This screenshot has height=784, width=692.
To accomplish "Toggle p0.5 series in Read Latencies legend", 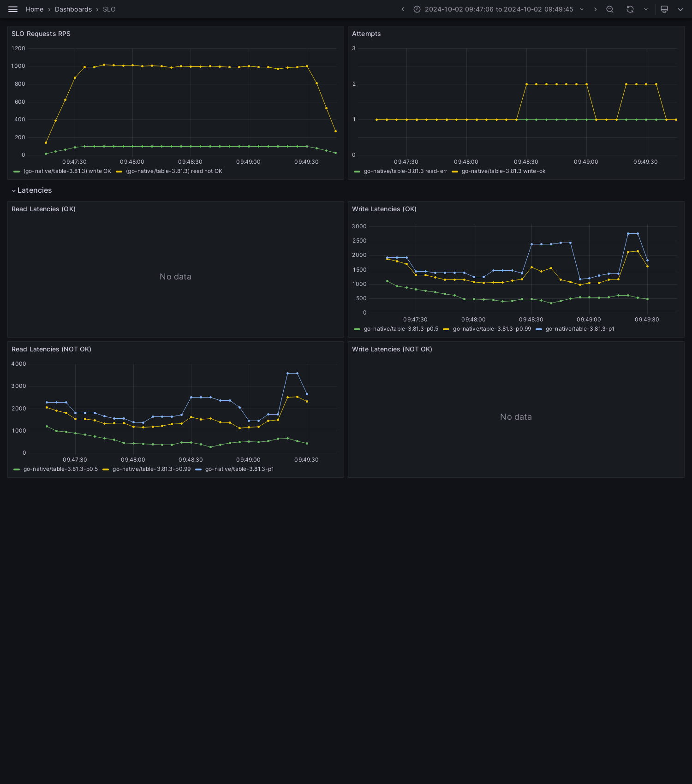I will point(60,469).
